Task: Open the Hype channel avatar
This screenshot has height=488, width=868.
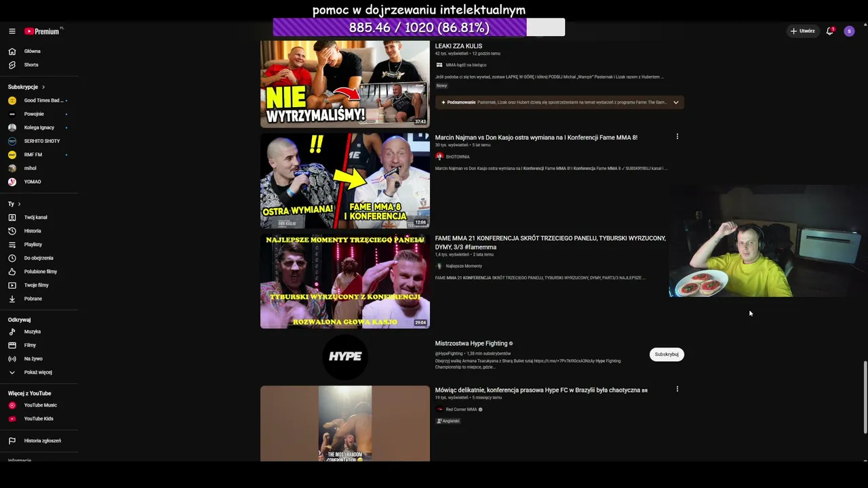Action: pyautogui.click(x=345, y=357)
